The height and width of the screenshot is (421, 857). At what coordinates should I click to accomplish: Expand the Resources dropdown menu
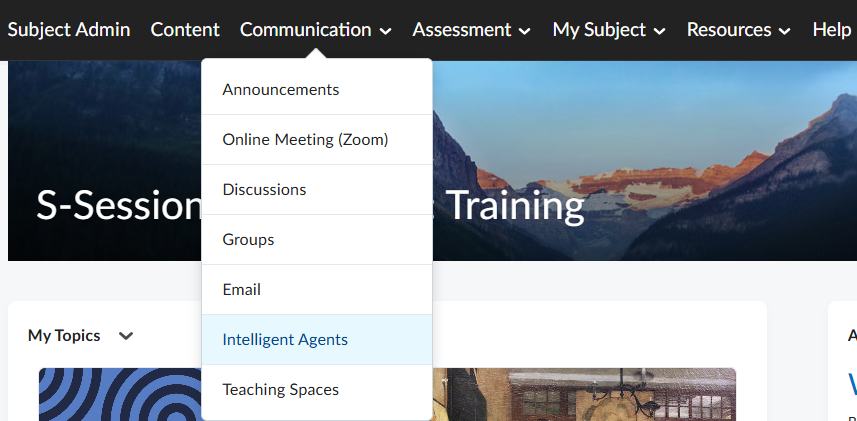[x=738, y=30]
